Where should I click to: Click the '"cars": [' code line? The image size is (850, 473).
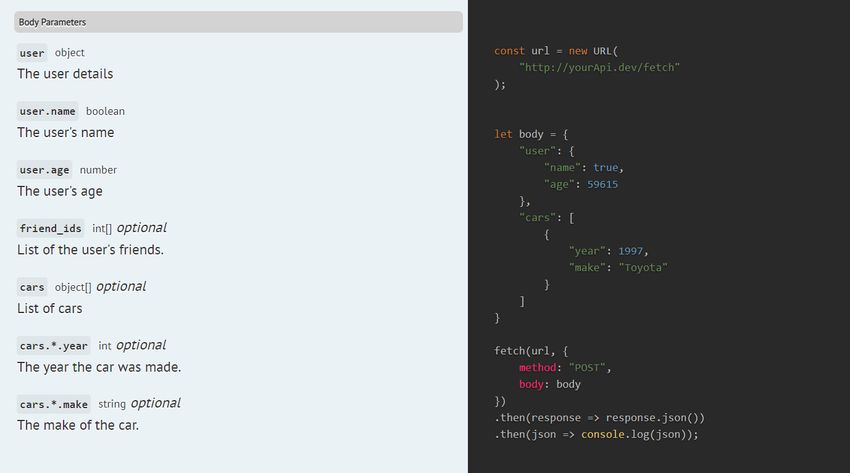(546, 217)
